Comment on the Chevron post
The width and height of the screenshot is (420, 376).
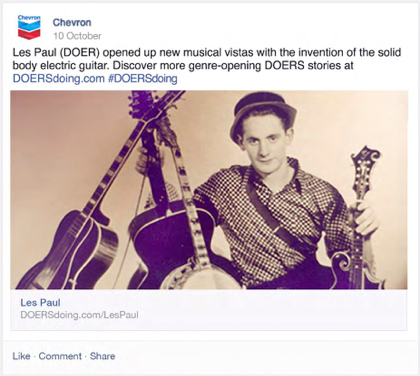(x=60, y=356)
